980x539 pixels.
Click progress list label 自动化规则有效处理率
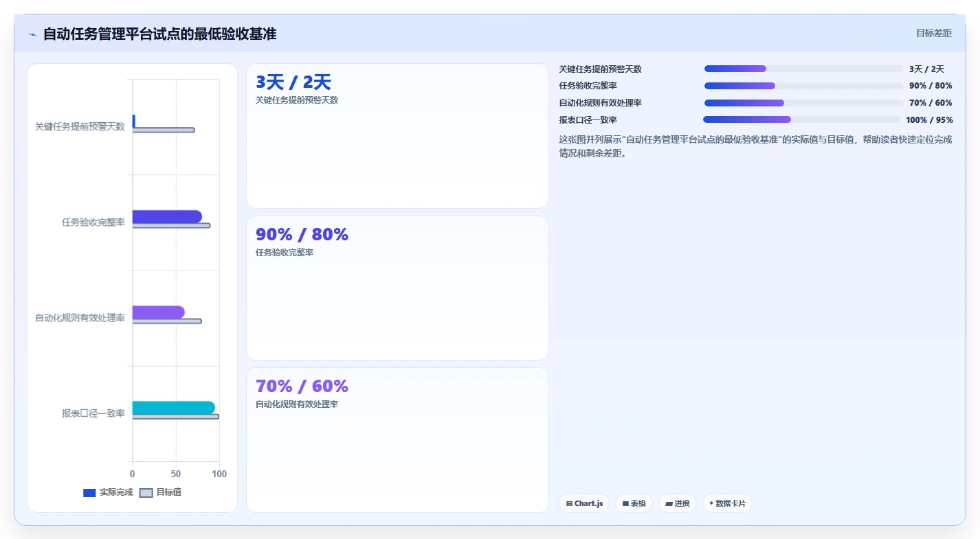coord(601,103)
